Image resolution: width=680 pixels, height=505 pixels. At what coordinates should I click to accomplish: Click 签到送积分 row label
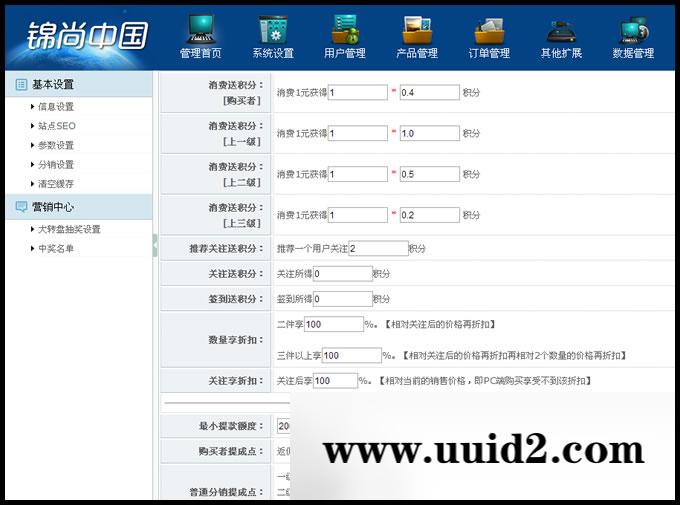click(x=235, y=299)
